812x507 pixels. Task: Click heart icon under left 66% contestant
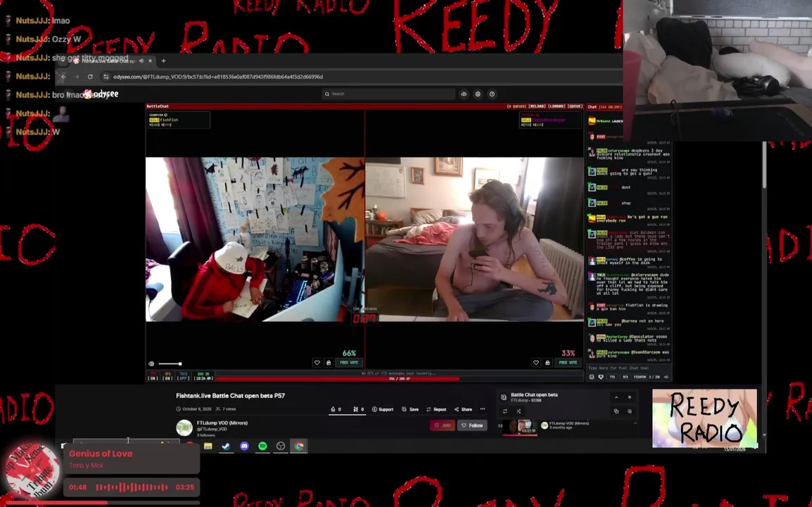click(317, 363)
